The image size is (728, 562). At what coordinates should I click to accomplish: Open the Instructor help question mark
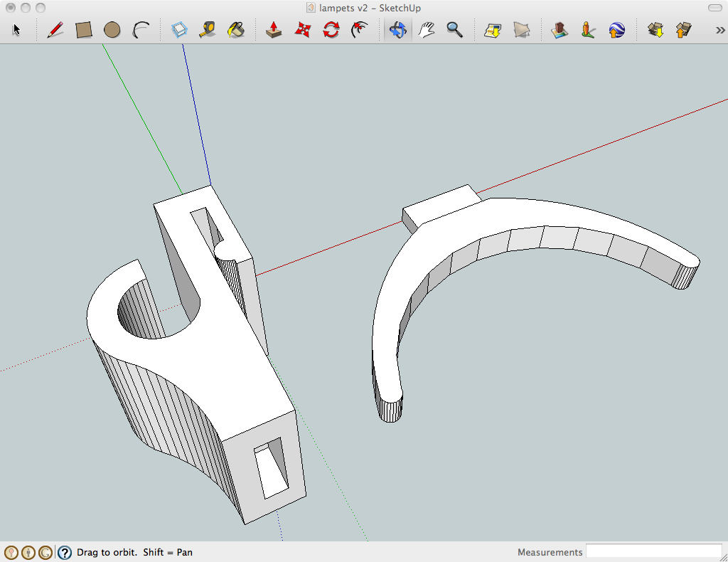tap(65, 552)
